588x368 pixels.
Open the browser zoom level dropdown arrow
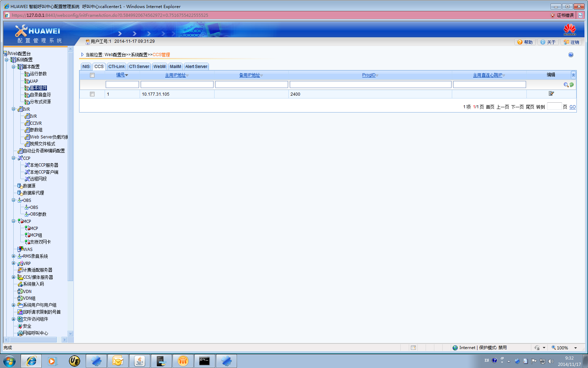pyautogui.click(x=575, y=348)
